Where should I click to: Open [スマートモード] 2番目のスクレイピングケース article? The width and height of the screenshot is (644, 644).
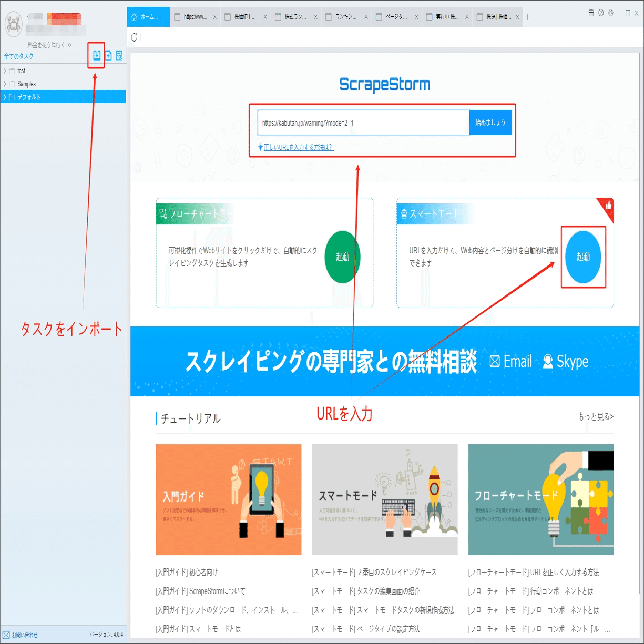coord(374,572)
